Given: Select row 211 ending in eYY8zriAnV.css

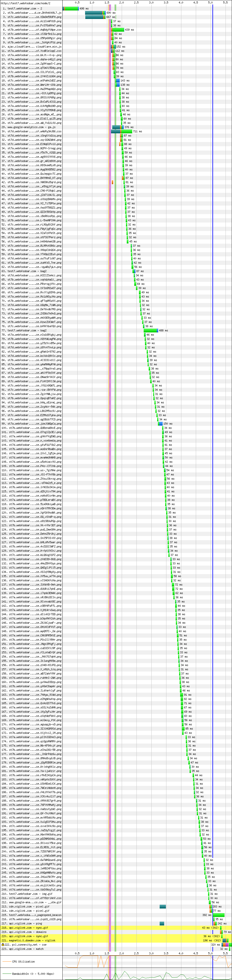Looking at the screenshot, I should tap(31, 898).
